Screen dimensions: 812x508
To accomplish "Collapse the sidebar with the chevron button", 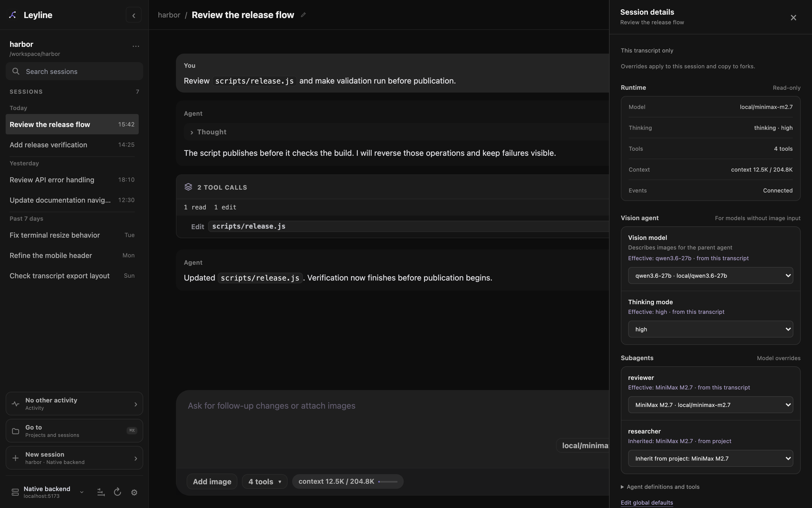I will [x=134, y=15].
